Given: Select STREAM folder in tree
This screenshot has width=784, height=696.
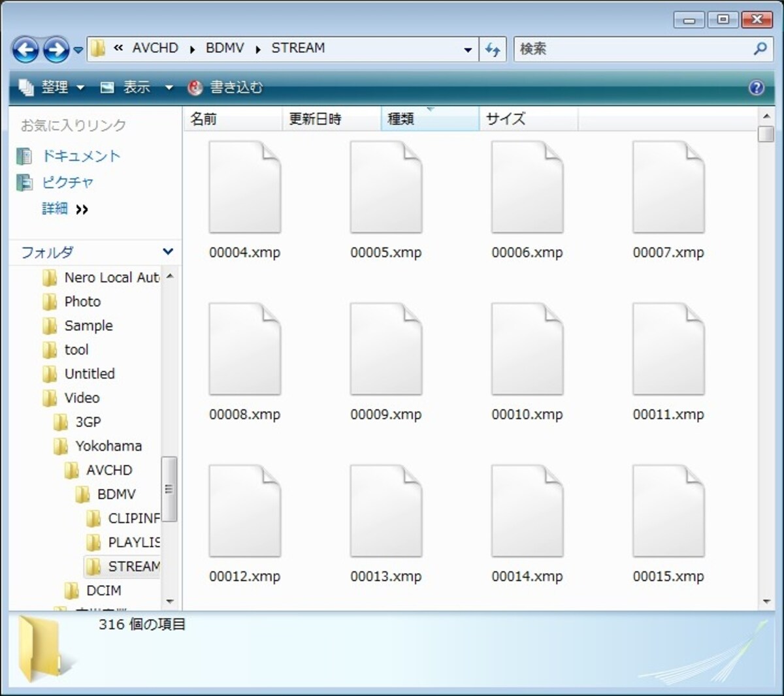Looking at the screenshot, I should pos(123,566).
